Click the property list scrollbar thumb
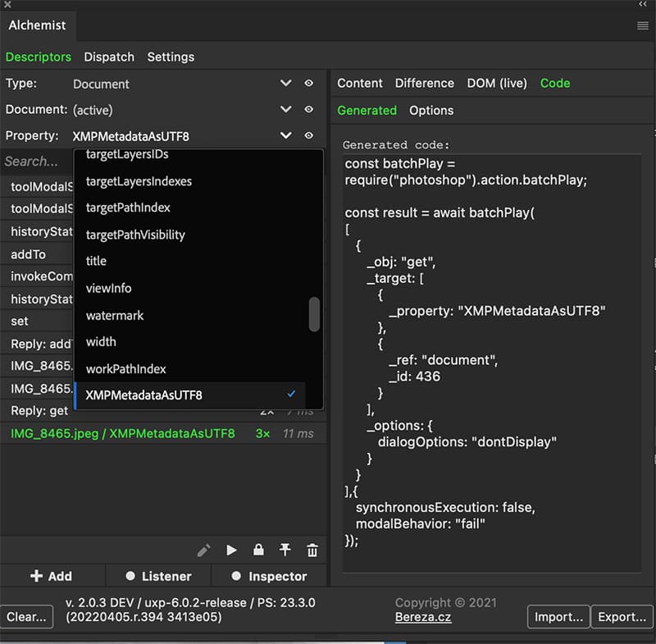656x644 pixels. (314, 314)
